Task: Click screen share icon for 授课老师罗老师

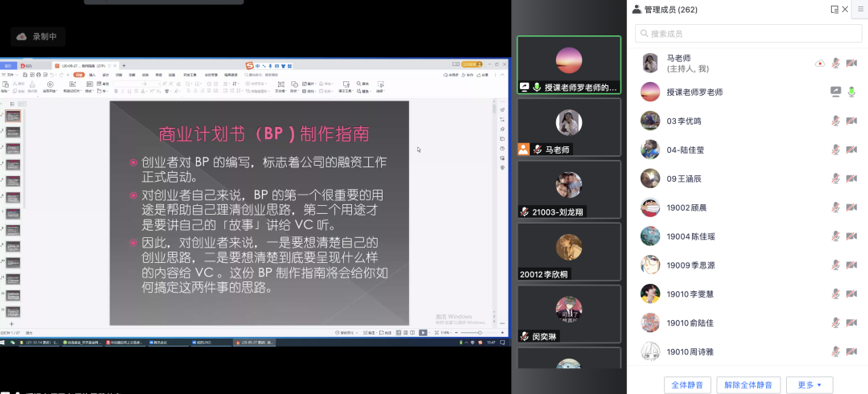Action: point(836,92)
